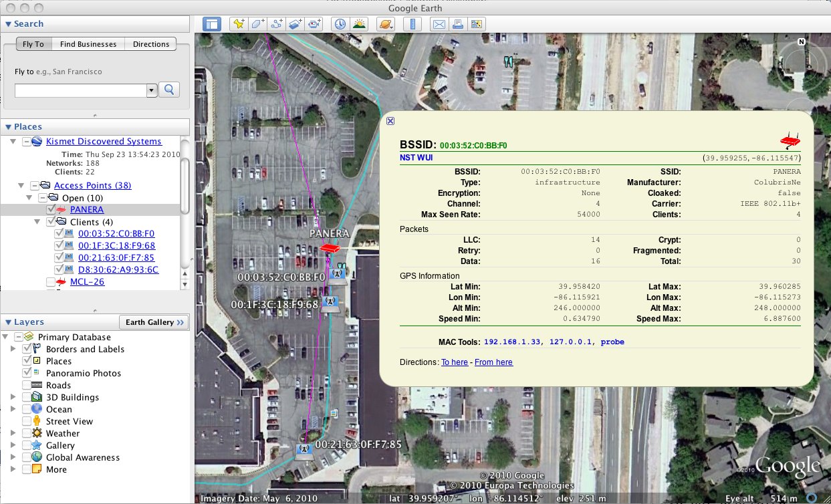Screen dimensions: 831x504
Task: Select the 00:1F:3C:18:F9:68 client entry
Action: click(116, 246)
